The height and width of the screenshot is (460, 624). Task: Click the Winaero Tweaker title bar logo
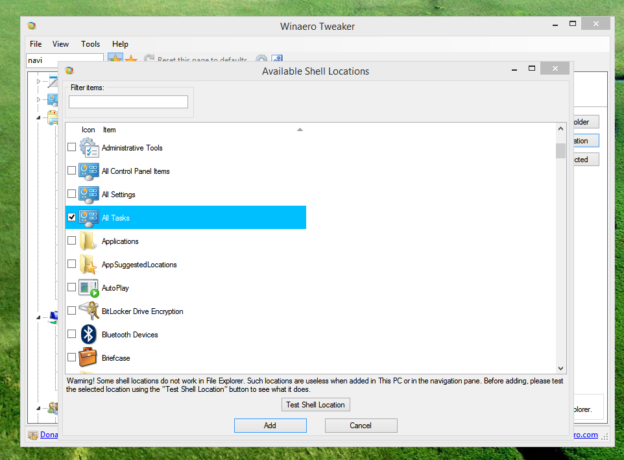32,26
